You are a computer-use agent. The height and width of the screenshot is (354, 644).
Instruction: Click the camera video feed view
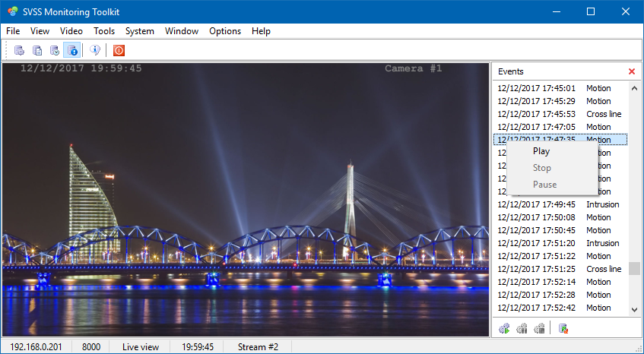click(245, 199)
